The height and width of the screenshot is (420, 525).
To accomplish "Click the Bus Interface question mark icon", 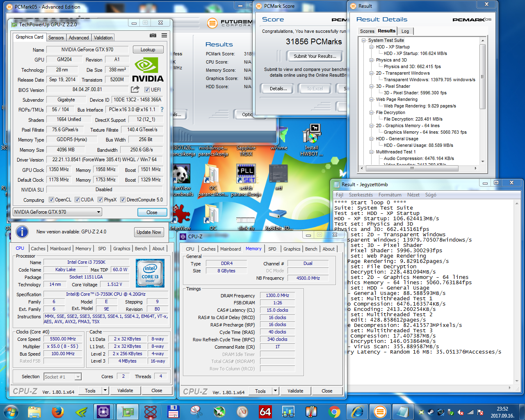I will 162,110.
